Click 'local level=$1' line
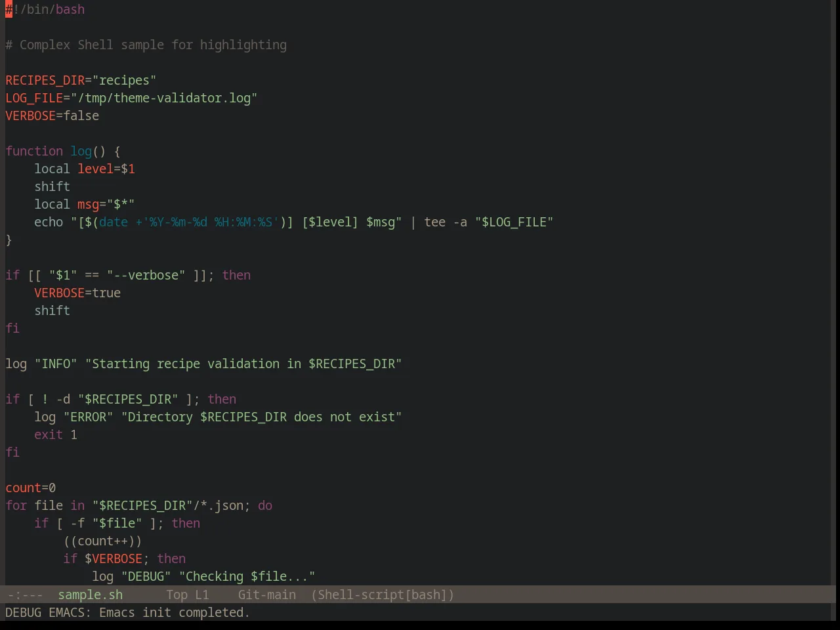840x630 pixels. pyautogui.click(x=85, y=169)
